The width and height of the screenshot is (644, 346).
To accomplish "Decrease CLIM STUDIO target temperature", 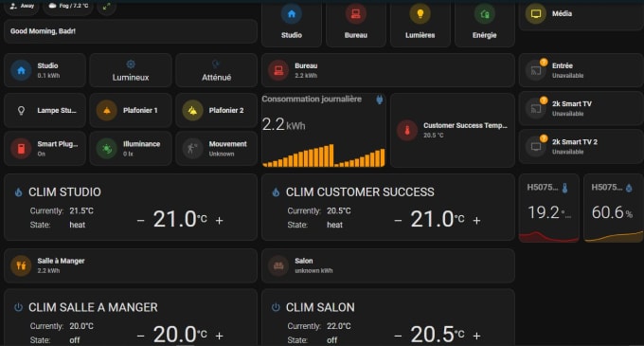I will (x=140, y=221).
